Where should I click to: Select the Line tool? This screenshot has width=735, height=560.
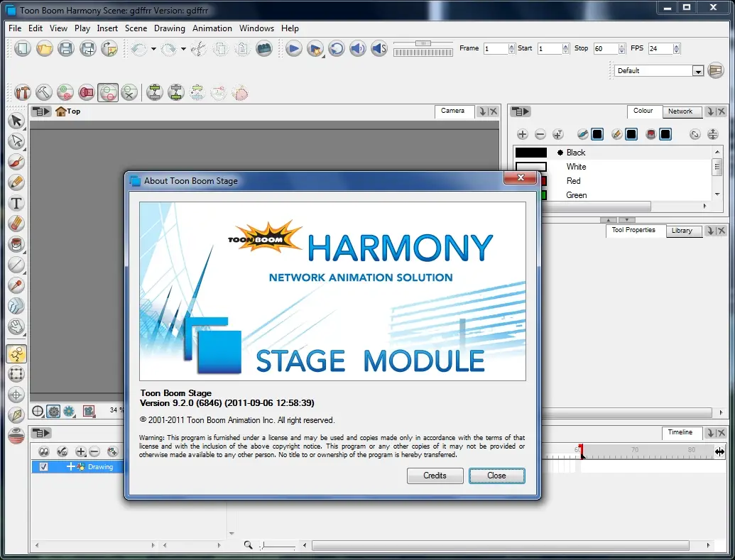(x=16, y=265)
